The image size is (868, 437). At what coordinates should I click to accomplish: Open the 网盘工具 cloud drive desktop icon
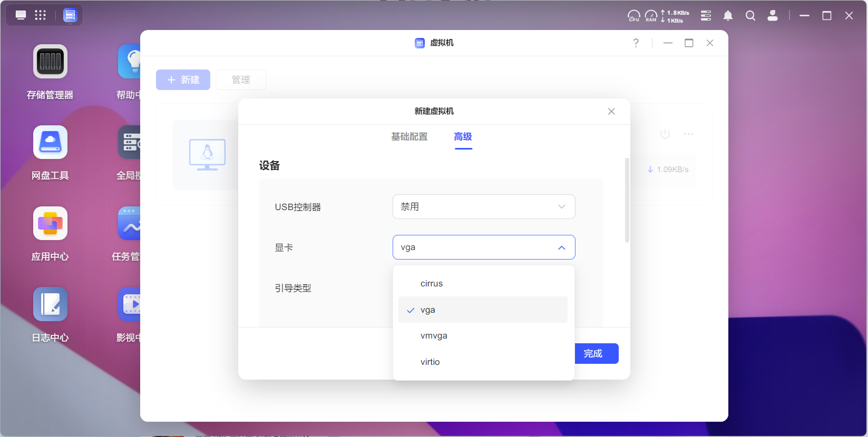click(50, 142)
